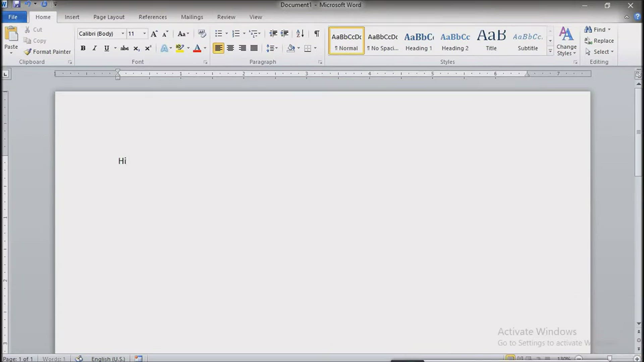644x362 pixels.
Task: Click the Borders icon
Action: [x=307, y=48]
